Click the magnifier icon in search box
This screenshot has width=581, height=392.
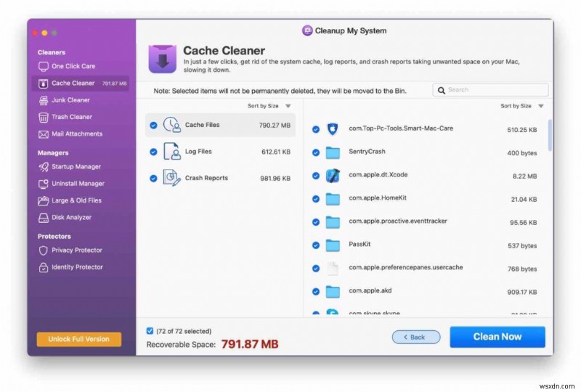[x=442, y=90]
